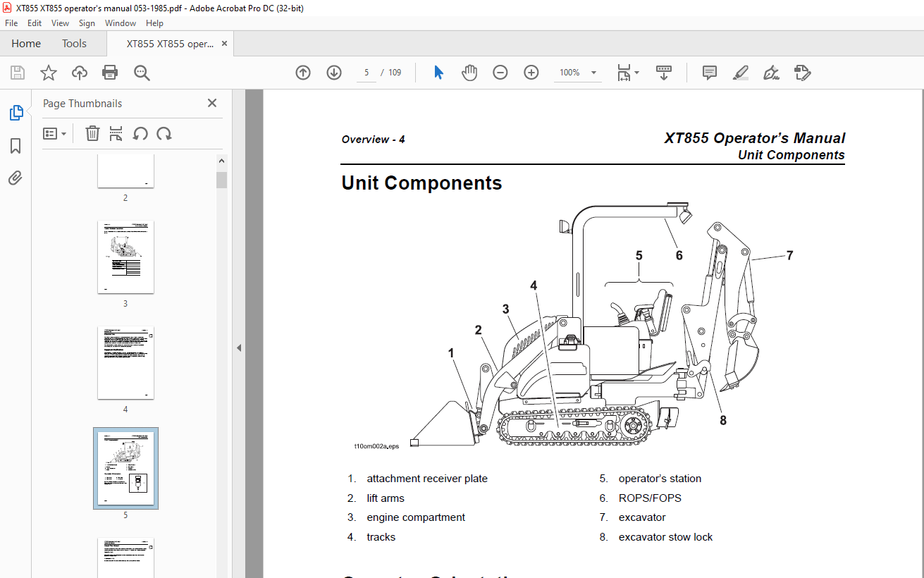Click the 'XT855 Operator's Manual' header text
The height and width of the screenshot is (578, 924).
[755, 138]
